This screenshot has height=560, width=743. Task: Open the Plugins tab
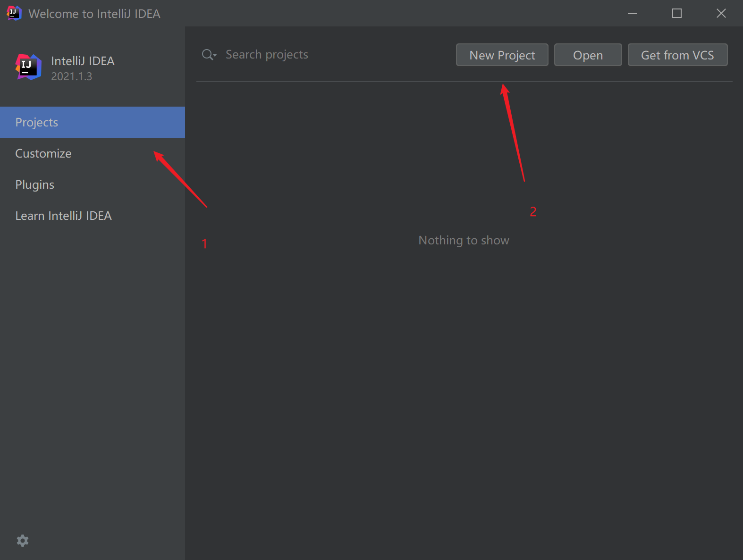pyautogui.click(x=93, y=184)
